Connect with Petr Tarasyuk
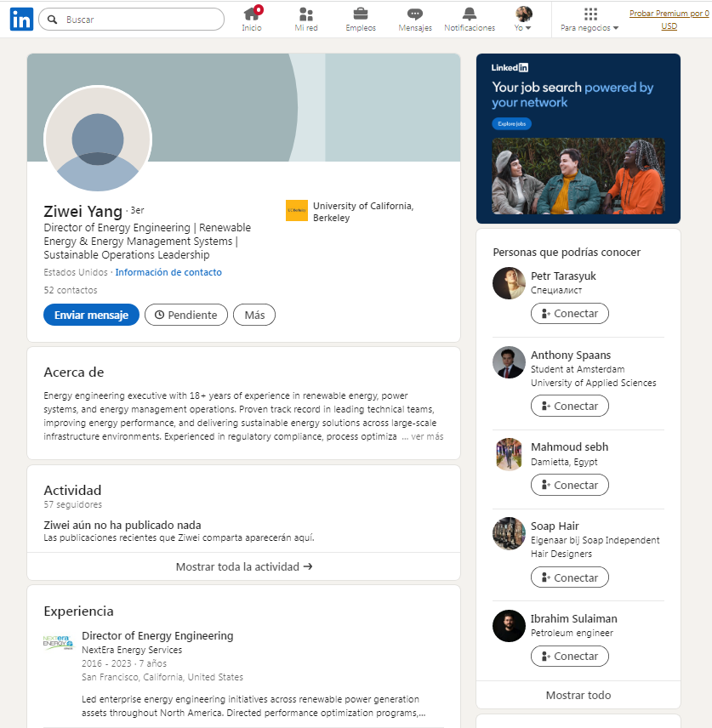 click(570, 313)
